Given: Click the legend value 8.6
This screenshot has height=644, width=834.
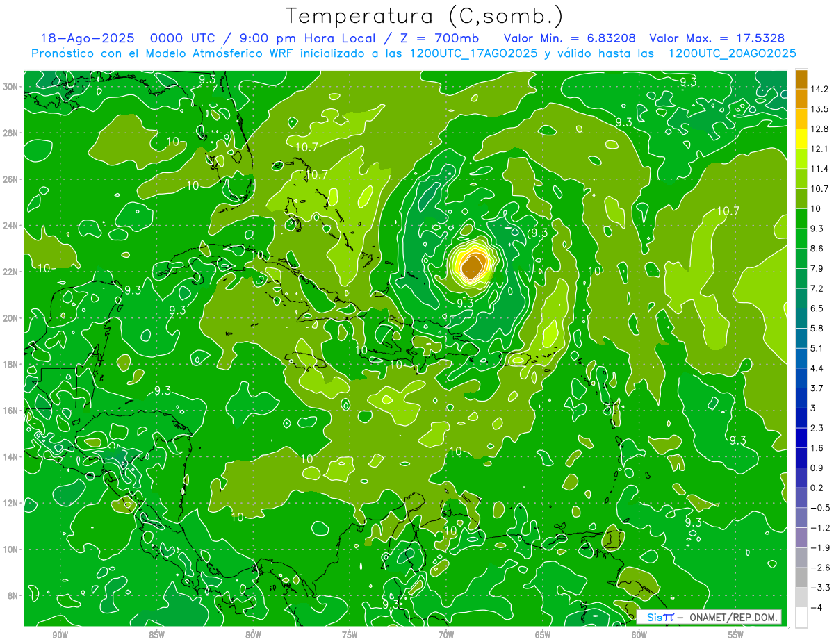Looking at the screenshot, I should 818,249.
